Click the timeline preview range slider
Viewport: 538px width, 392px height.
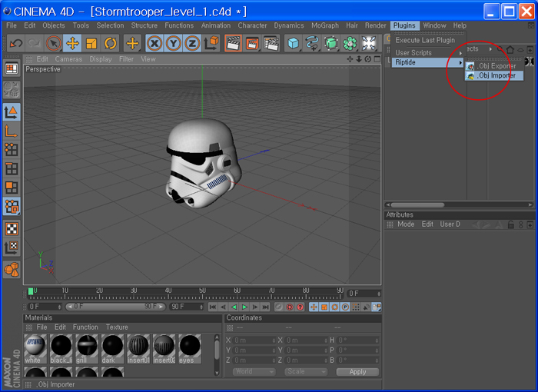click(115, 306)
